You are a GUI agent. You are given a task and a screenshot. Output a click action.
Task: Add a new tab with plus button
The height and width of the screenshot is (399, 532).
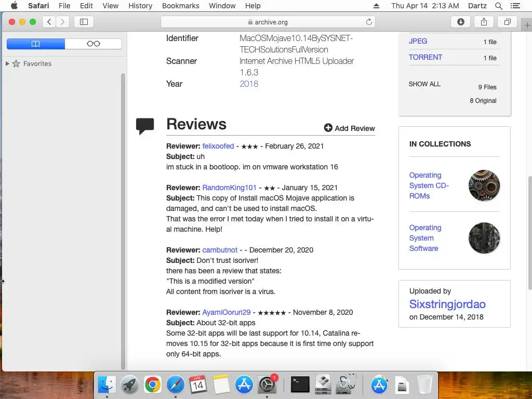point(527,25)
